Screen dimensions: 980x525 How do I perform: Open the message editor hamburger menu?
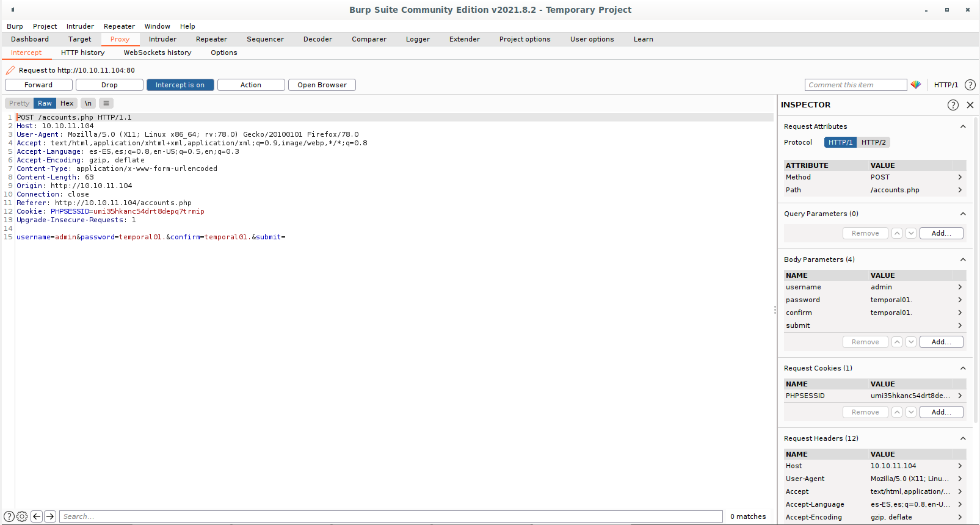(106, 103)
